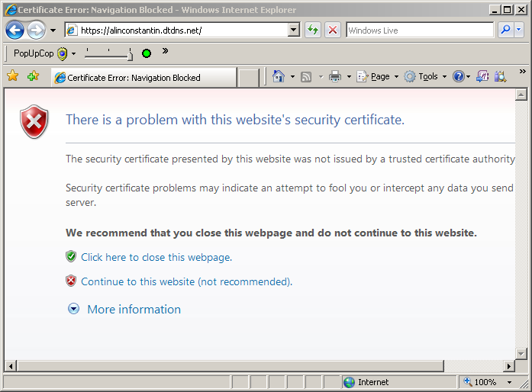Refresh the page with green arrows icon

313,31
